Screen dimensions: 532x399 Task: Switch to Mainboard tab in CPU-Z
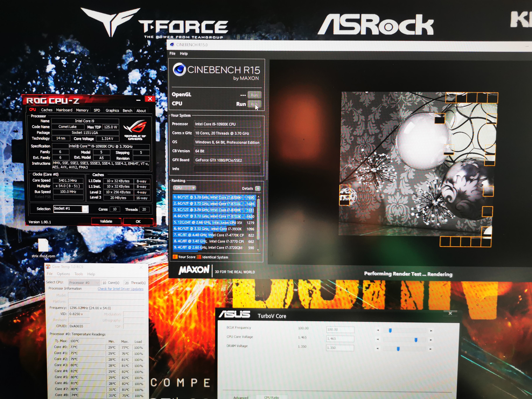[64, 110]
